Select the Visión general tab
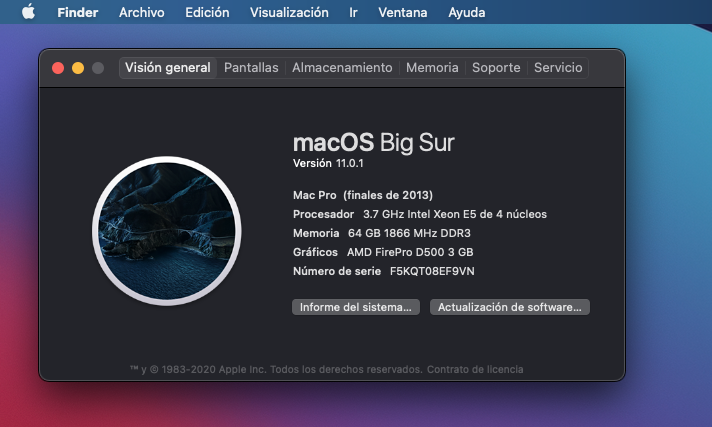 (168, 68)
